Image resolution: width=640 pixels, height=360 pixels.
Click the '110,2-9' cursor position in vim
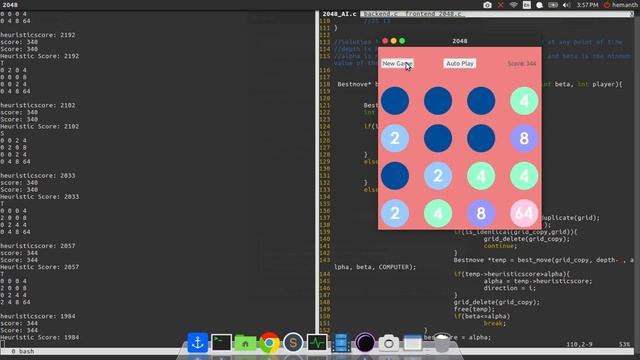pyautogui.click(x=579, y=344)
